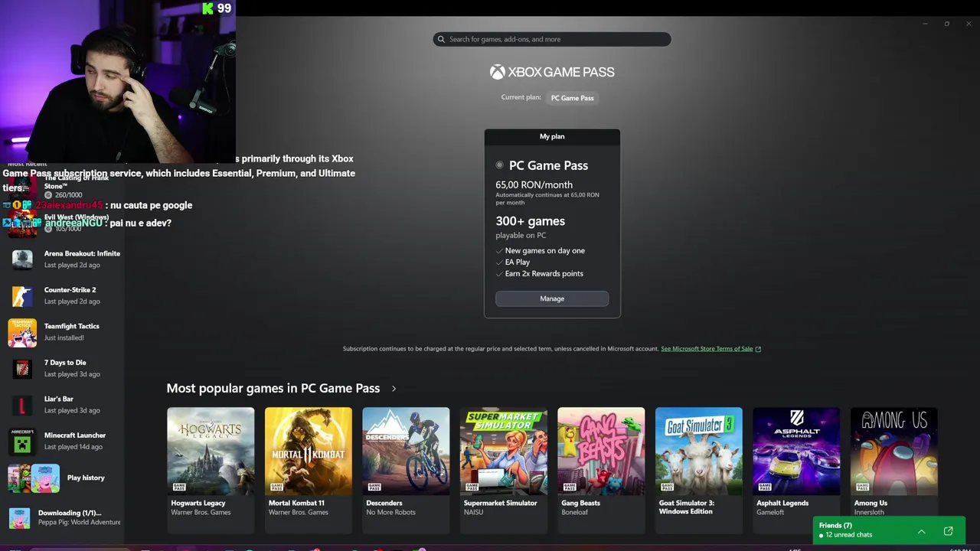Screen dimensions: 980x551
Task: Restore the Xbox app window
Action: 946,24
